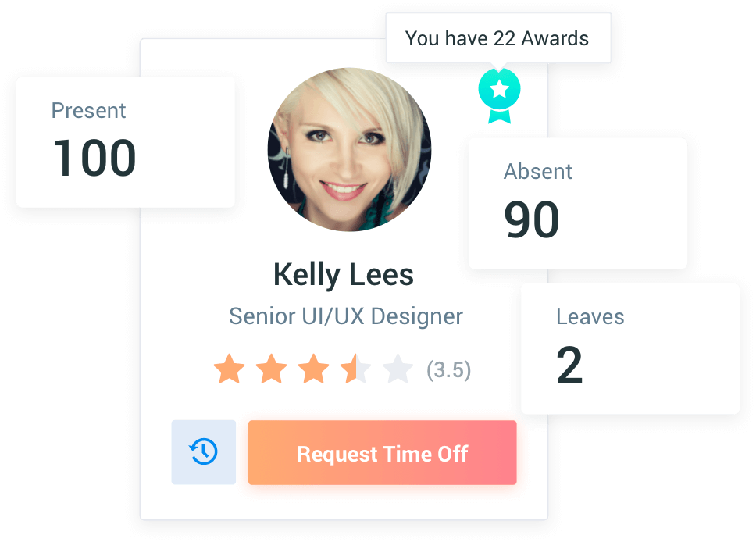The width and height of the screenshot is (756, 542).
Task: Click the number 100 under Present
Action: click(x=94, y=158)
